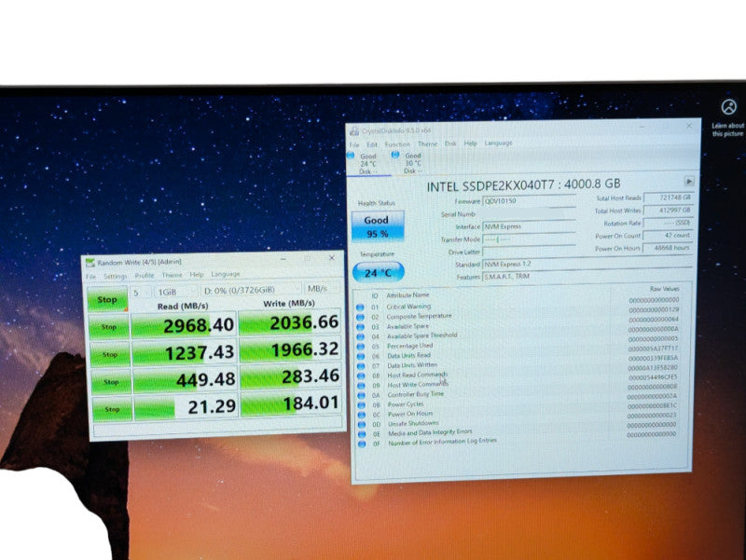This screenshot has height=560, width=746.
Task: Click status circle beside Power On Hours attribute
Action: click(362, 415)
